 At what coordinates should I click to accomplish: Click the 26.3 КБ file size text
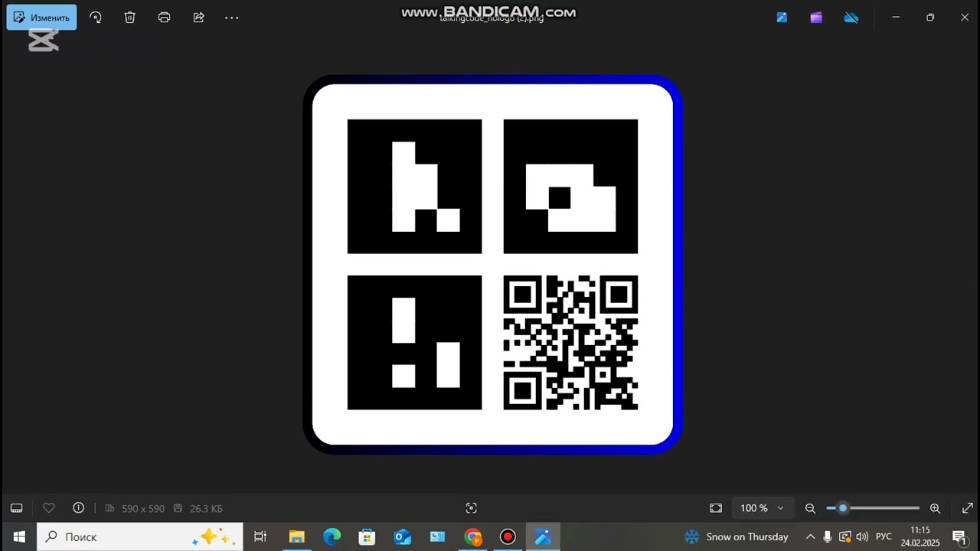(206, 509)
